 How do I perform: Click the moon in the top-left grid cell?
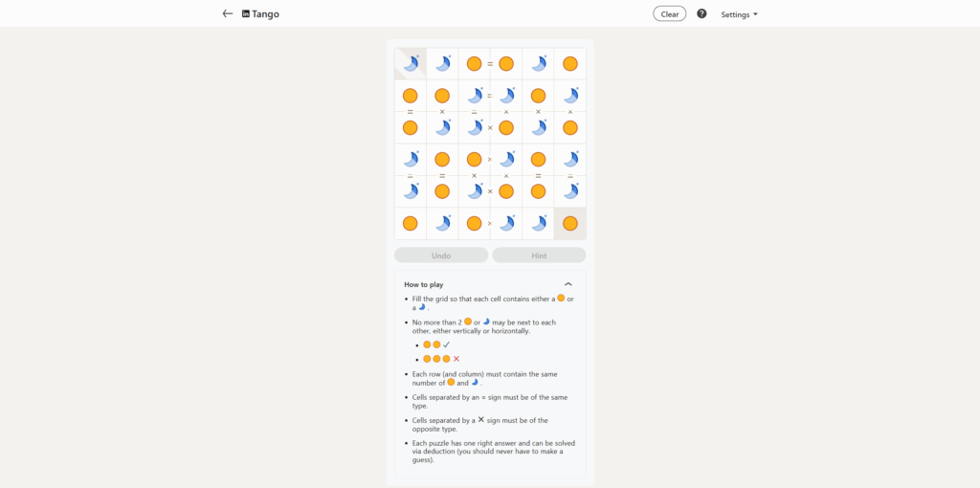point(411,64)
